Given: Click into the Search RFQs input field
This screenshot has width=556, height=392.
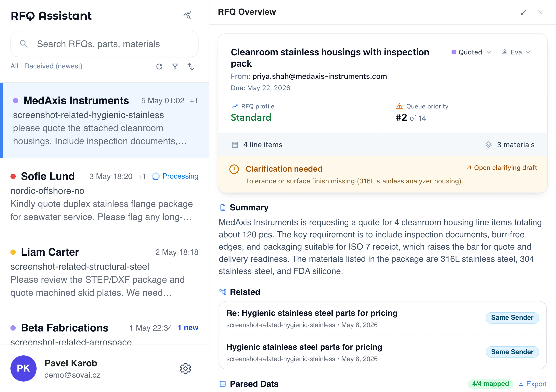Looking at the screenshot, I should tap(104, 44).
